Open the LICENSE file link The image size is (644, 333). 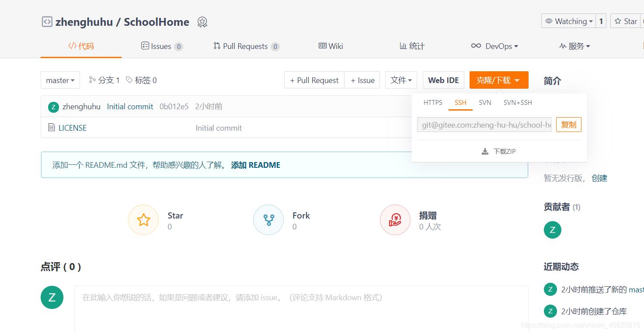click(x=73, y=128)
